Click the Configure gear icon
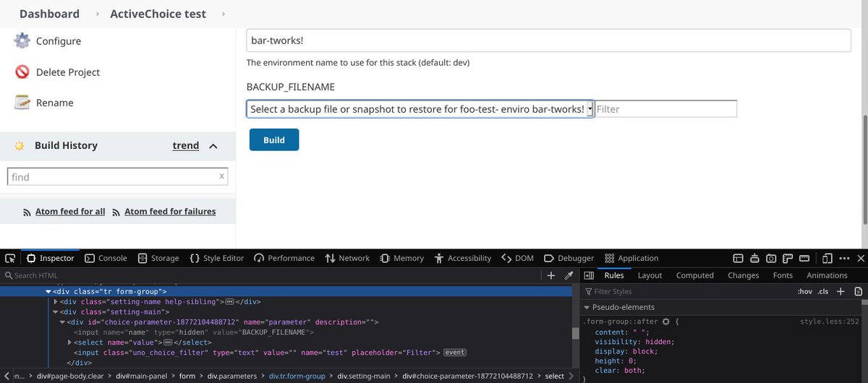Screen dimensions: 868x383 [x=22, y=40]
